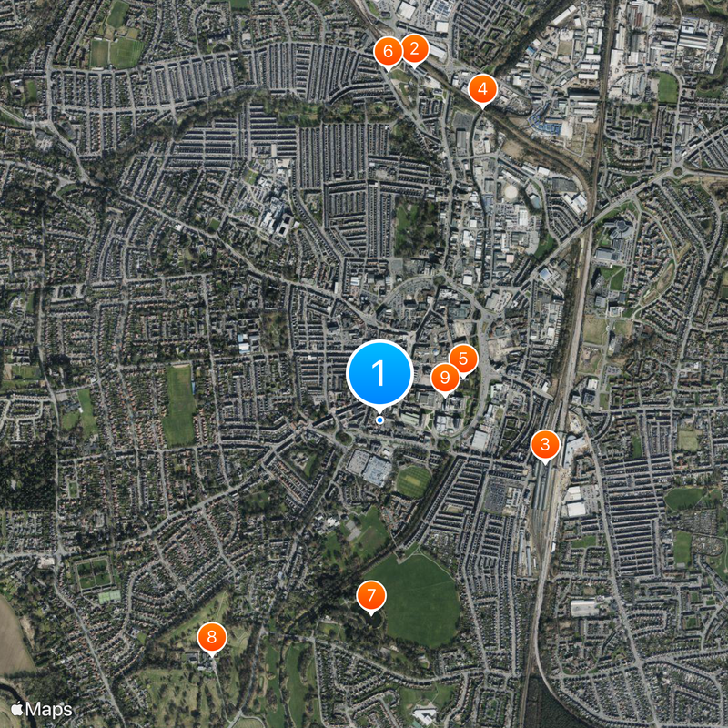The height and width of the screenshot is (728, 728).
Task: Click the oval cricket ground south of pin 1
Action: [413, 481]
